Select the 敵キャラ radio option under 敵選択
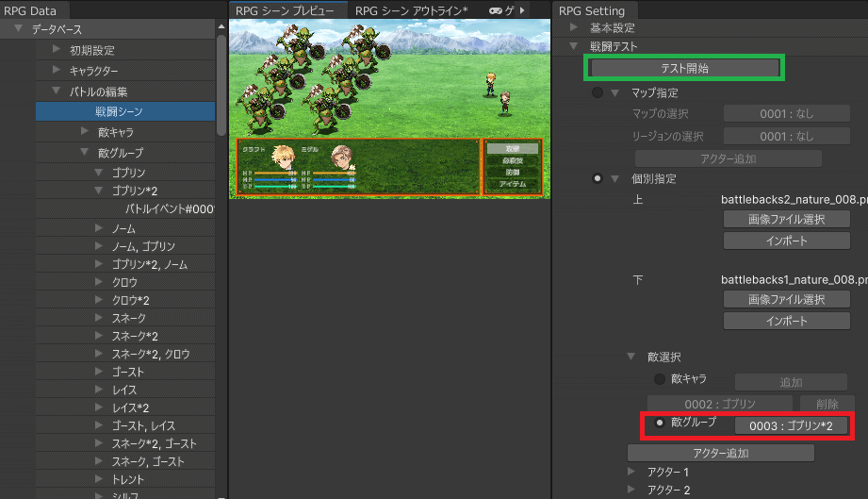Screen dimensions: 868x499 (660, 379)
